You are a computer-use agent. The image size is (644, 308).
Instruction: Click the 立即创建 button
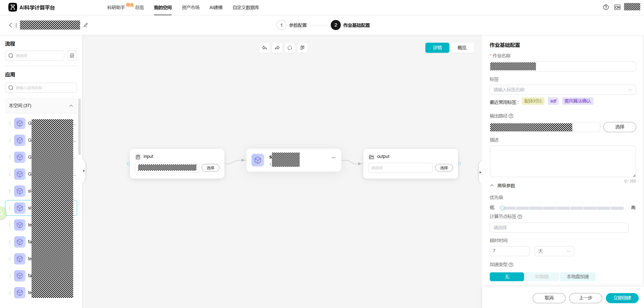coord(622,298)
